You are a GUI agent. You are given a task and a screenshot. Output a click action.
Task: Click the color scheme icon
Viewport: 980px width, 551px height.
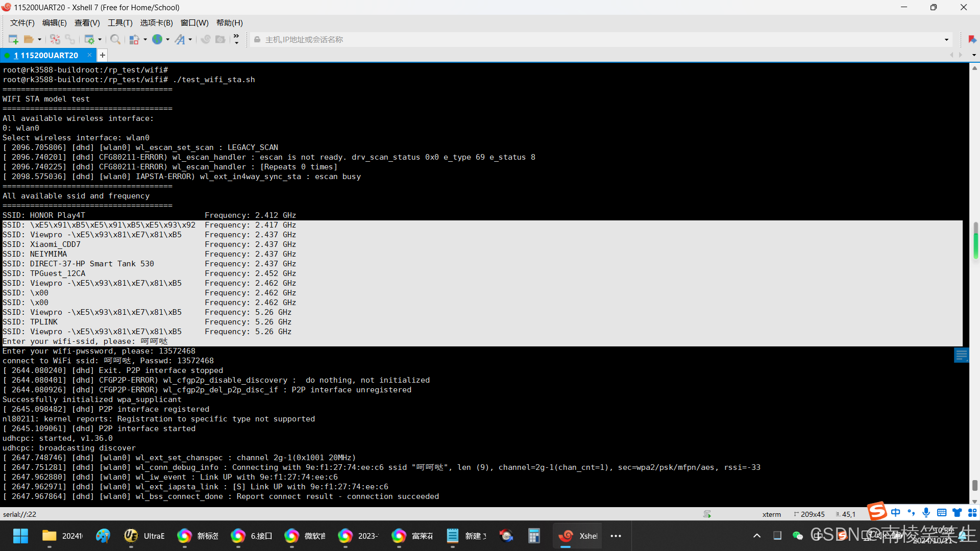(134, 39)
